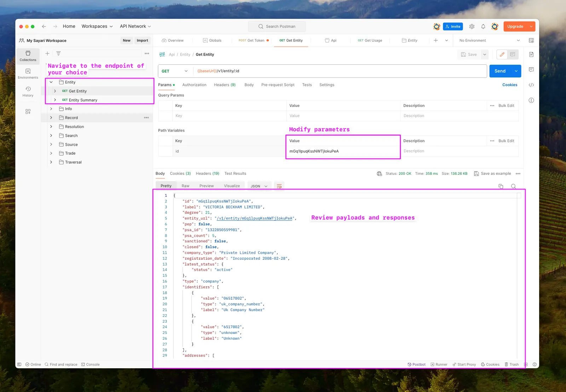Open the Collections sidebar panel
This screenshot has height=392, width=566.
pyautogui.click(x=28, y=56)
